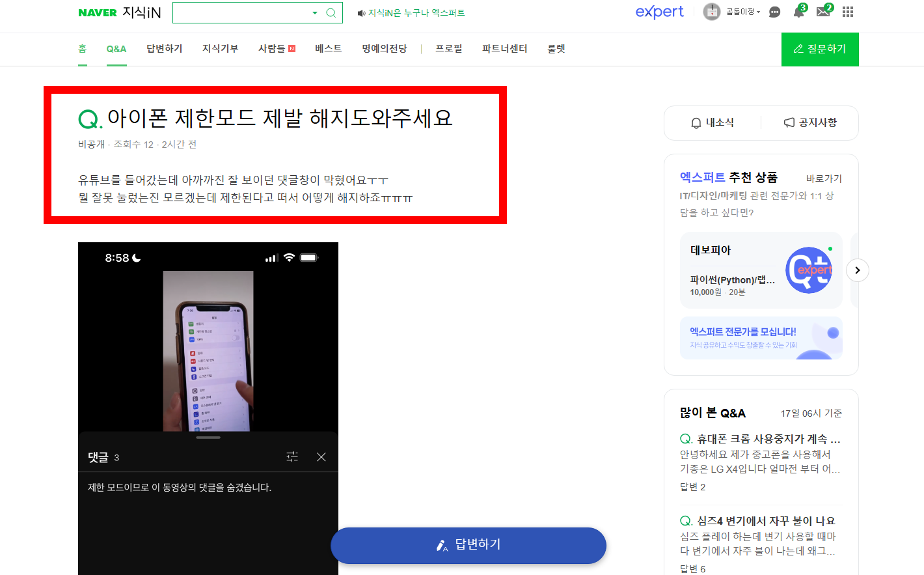Image resolution: width=924 pixels, height=575 pixels.
Task: Open the mail envelope icon
Action: [x=824, y=12]
